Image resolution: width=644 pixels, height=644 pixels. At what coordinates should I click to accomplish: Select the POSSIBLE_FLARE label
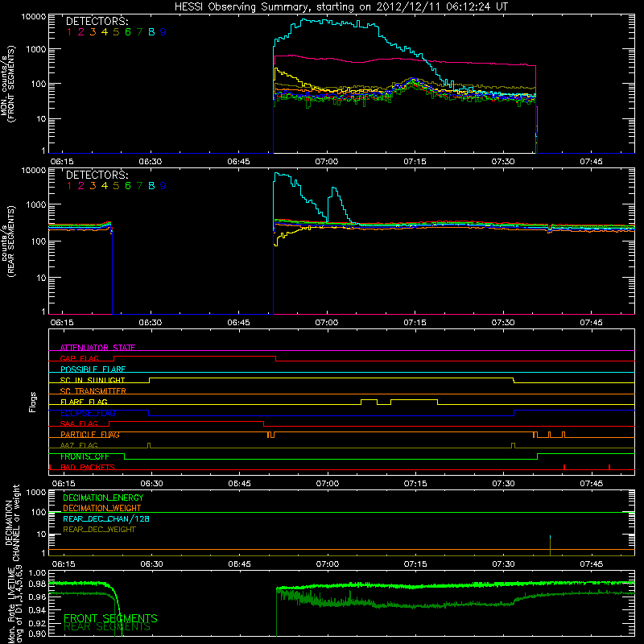tap(93, 369)
